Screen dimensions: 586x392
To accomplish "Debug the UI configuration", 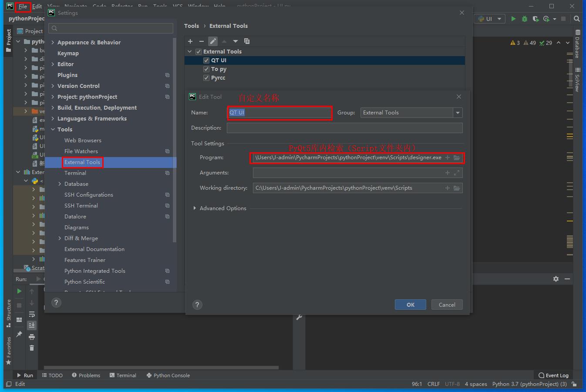I will 524,19.
